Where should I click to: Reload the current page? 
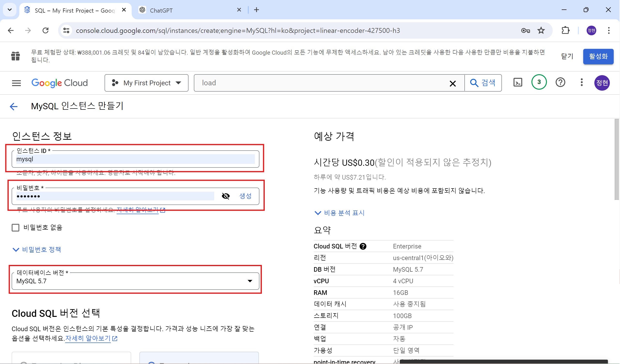(45, 30)
